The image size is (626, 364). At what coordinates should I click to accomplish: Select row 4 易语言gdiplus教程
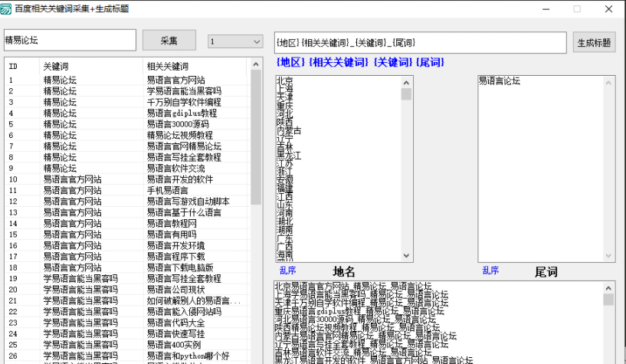click(x=128, y=113)
